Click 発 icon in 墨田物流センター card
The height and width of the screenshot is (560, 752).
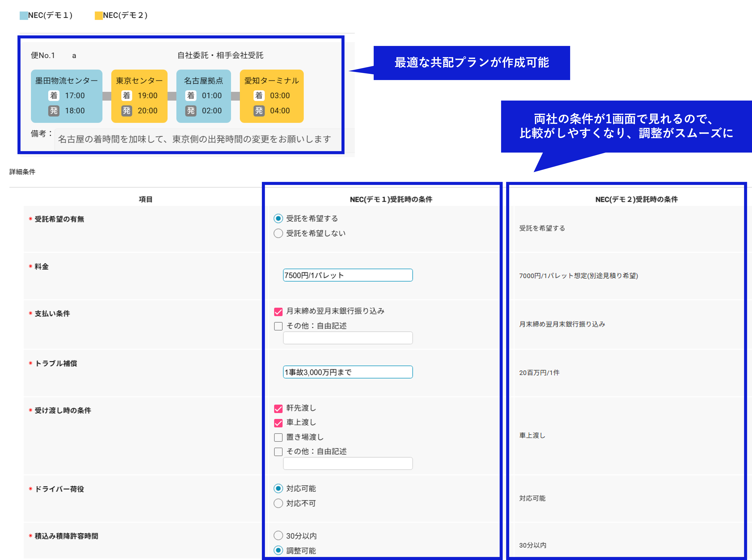point(54,111)
